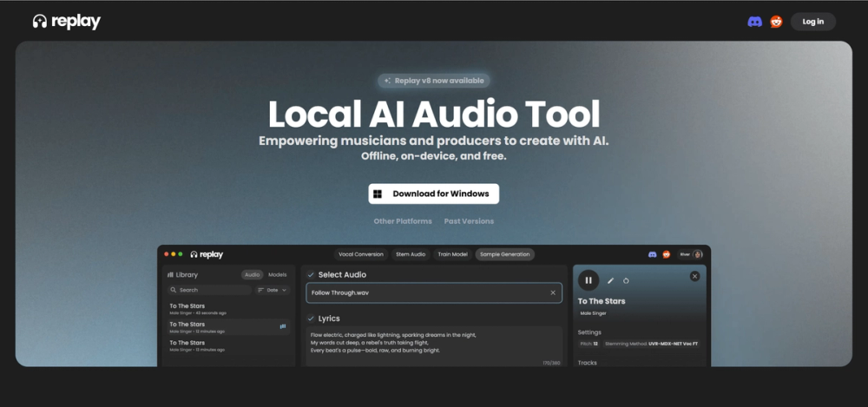Open the Replay Discord link in the site header

[x=754, y=22]
